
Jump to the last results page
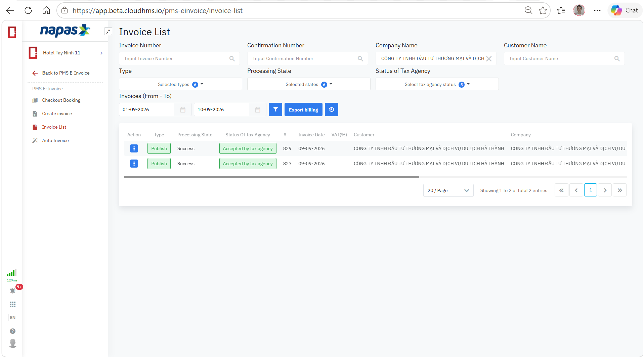tap(619, 190)
